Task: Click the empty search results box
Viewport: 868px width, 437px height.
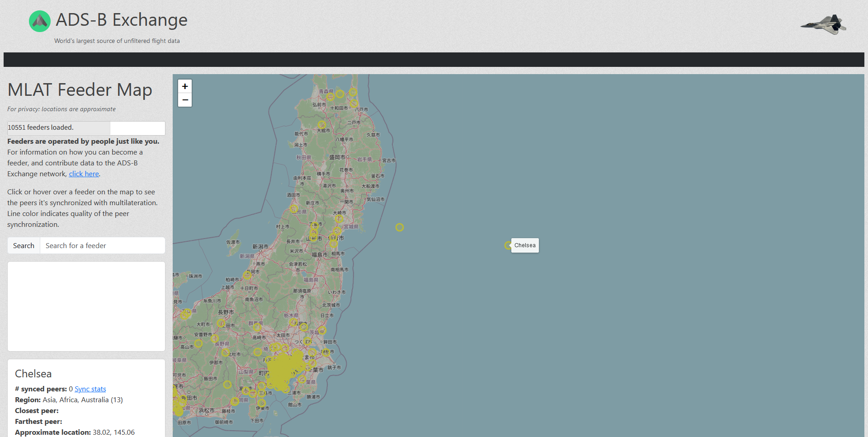Action: tap(86, 306)
